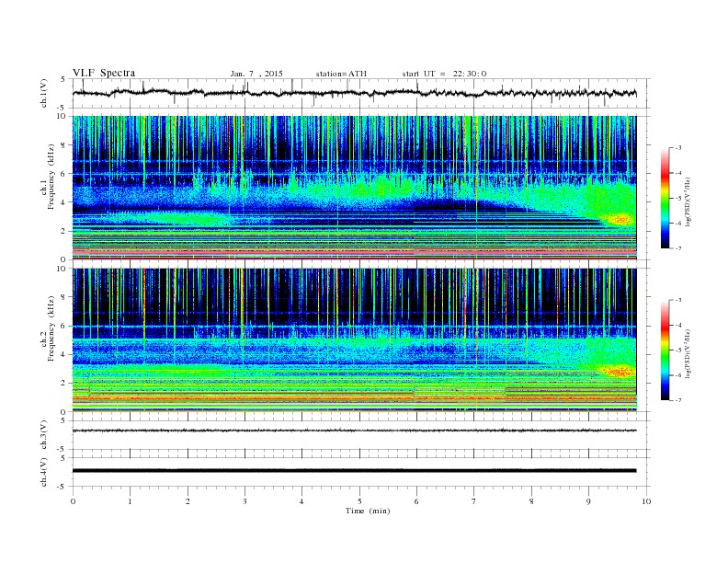Click the red-orange intense emission patch in ch.2 spectrogram
Image resolution: width=728 pixels, height=563 pixels.
618,371
